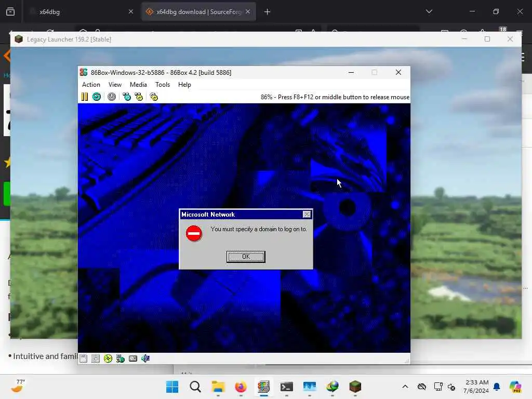The width and height of the screenshot is (532, 399).
Task: Switch to the x64dbg browser tab
Action: click(x=82, y=12)
